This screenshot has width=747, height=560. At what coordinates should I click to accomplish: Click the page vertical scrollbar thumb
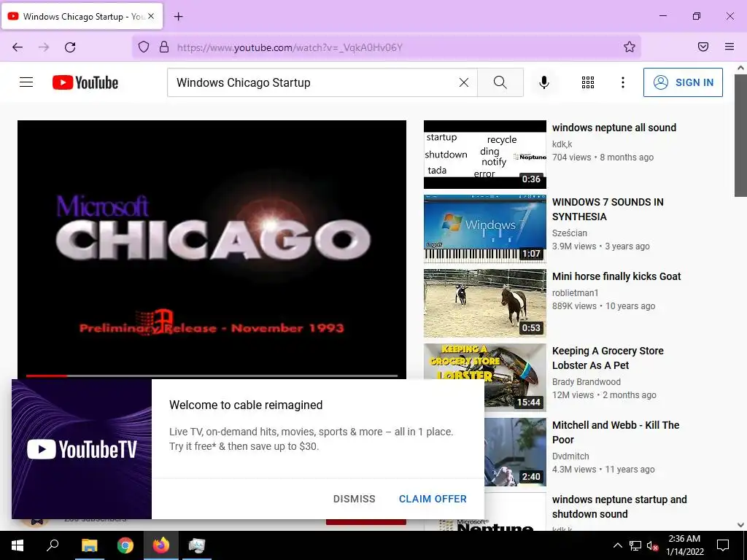pos(740,135)
